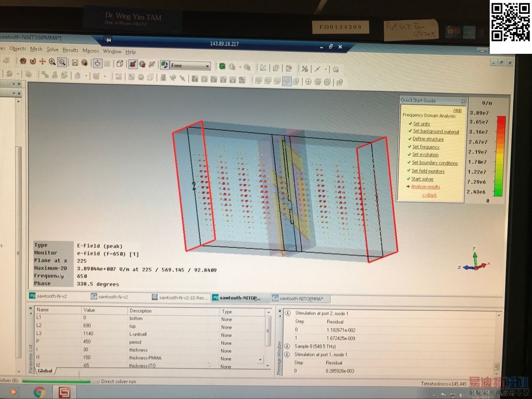This screenshot has height=399, width=532.
Task: Click the highlighted field plot icon
Action: tap(287, 81)
